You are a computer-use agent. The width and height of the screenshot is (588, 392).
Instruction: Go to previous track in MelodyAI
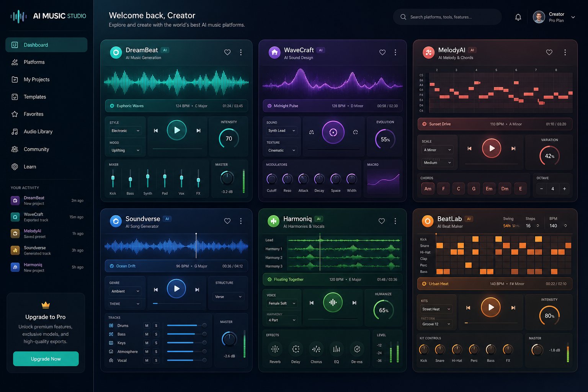click(x=469, y=149)
